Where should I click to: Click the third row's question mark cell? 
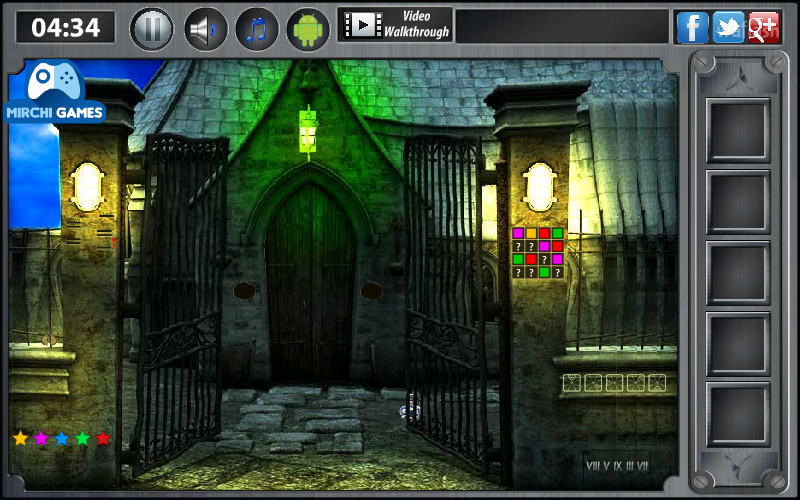point(544,259)
